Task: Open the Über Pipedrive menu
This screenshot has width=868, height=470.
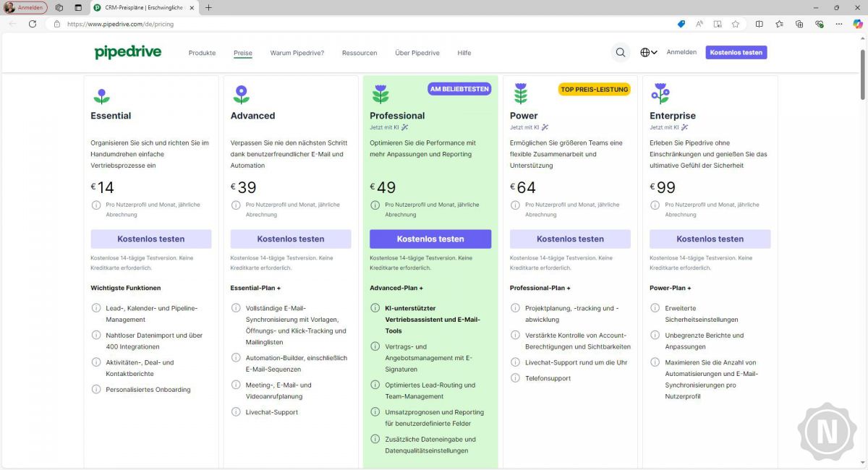Action: coord(417,53)
